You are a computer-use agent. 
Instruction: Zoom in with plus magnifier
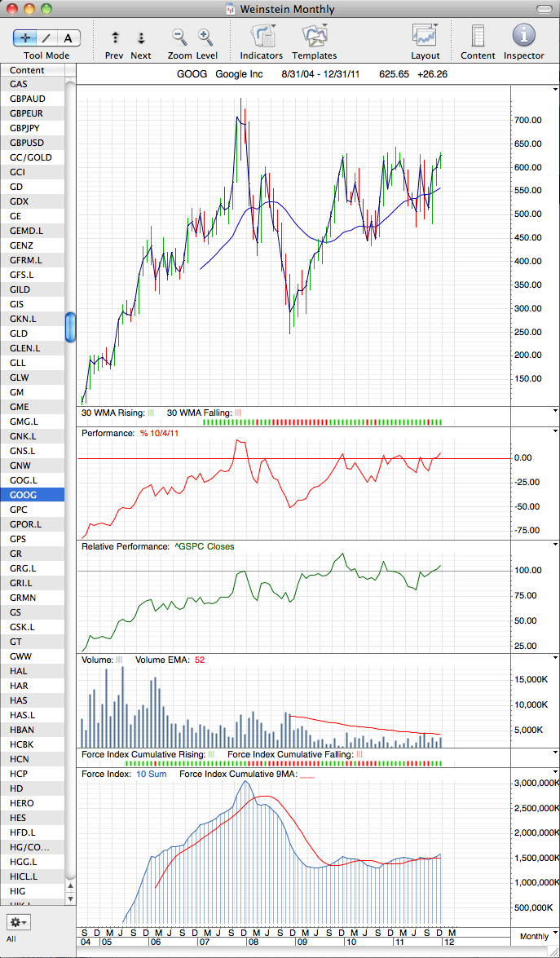point(205,38)
